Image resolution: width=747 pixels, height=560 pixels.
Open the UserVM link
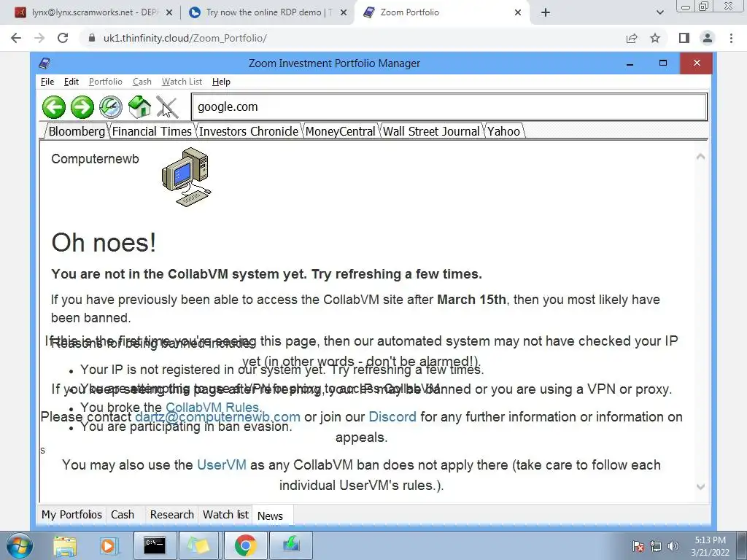coord(222,464)
